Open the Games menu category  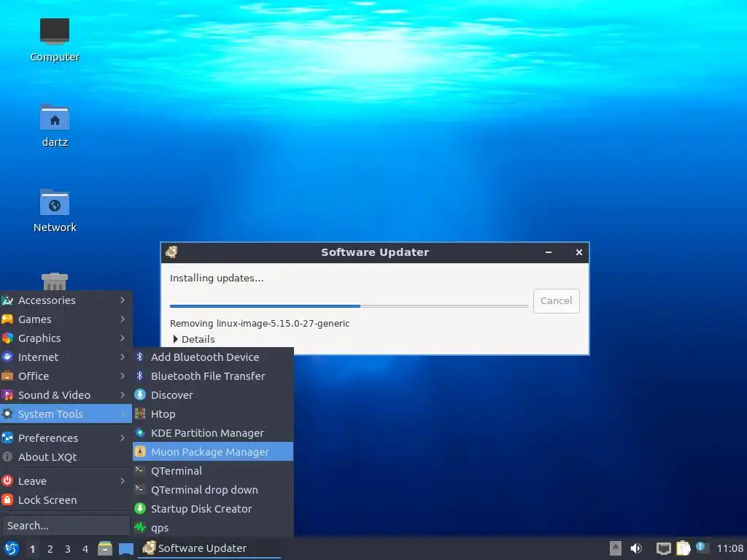66,319
